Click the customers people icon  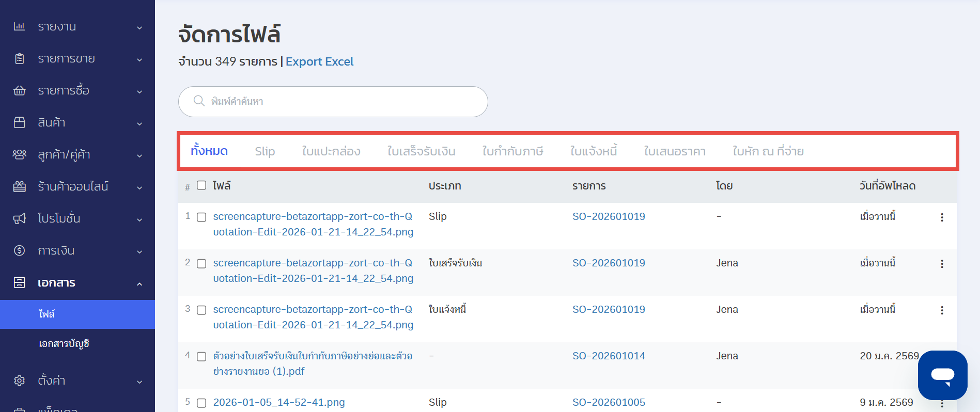[19, 154]
